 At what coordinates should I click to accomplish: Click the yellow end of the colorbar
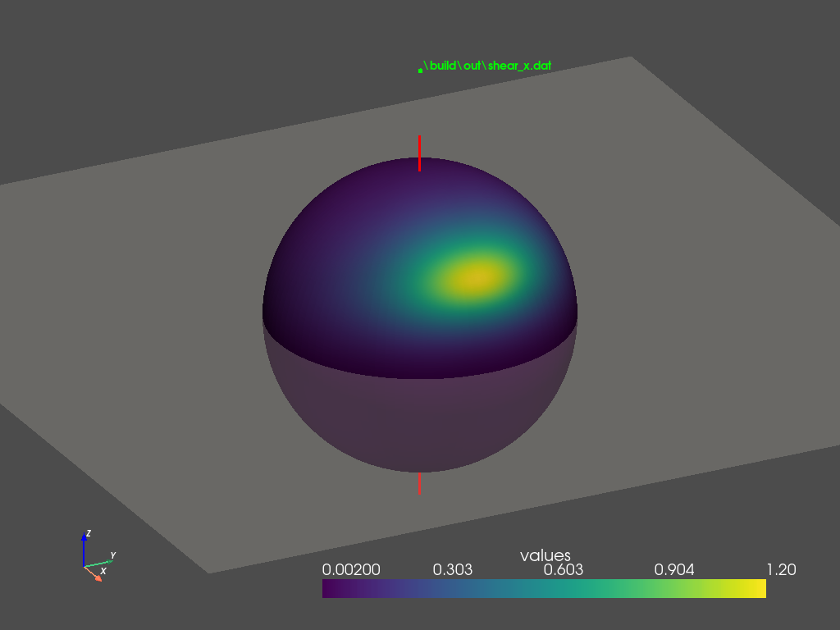(758, 588)
